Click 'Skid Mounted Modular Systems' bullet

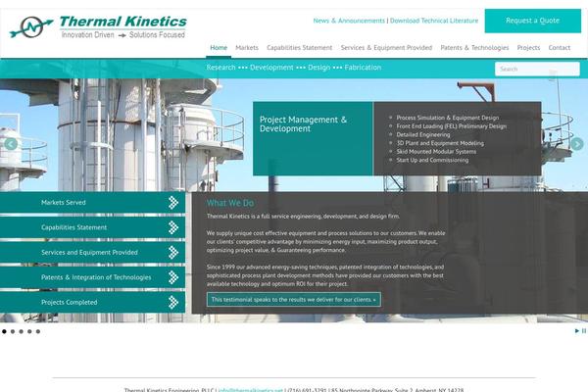coord(436,152)
